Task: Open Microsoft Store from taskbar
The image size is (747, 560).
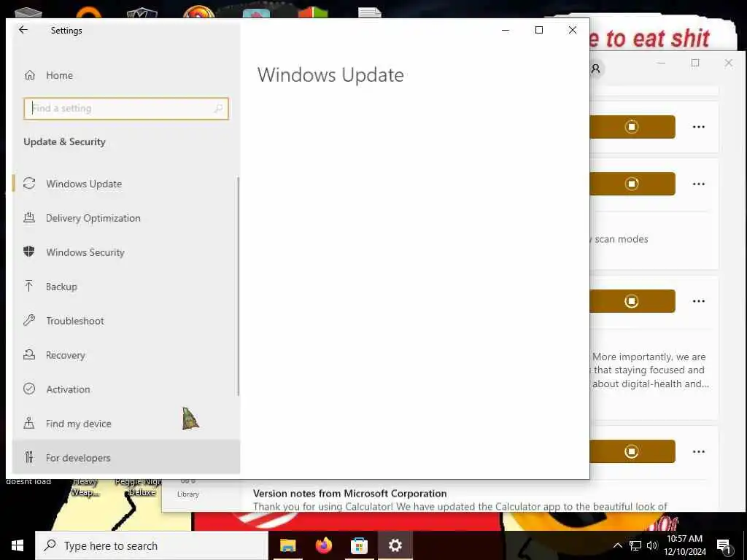Action: (x=359, y=545)
